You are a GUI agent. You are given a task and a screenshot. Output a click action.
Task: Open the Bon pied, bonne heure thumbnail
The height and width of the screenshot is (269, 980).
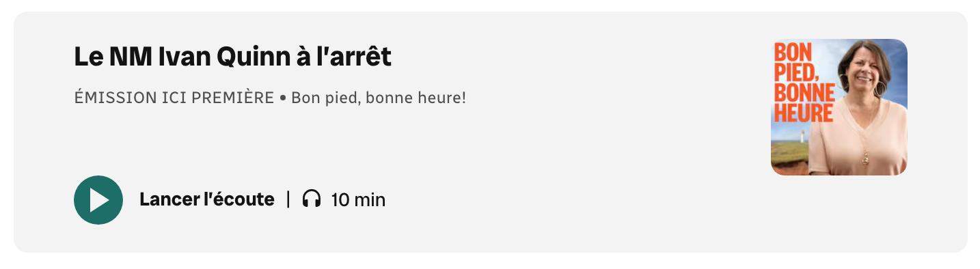click(x=839, y=107)
